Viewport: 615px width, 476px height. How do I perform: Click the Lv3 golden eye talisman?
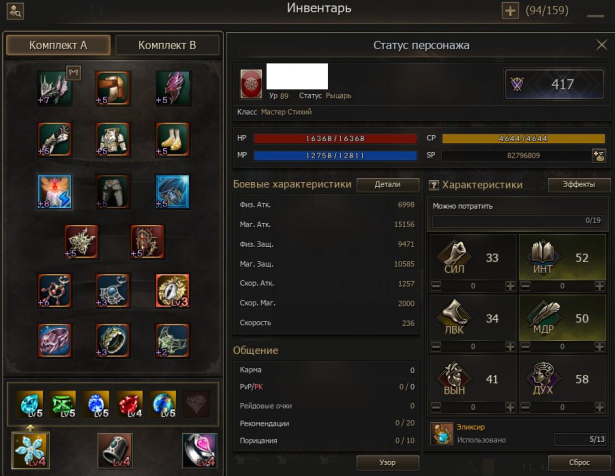(x=172, y=291)
